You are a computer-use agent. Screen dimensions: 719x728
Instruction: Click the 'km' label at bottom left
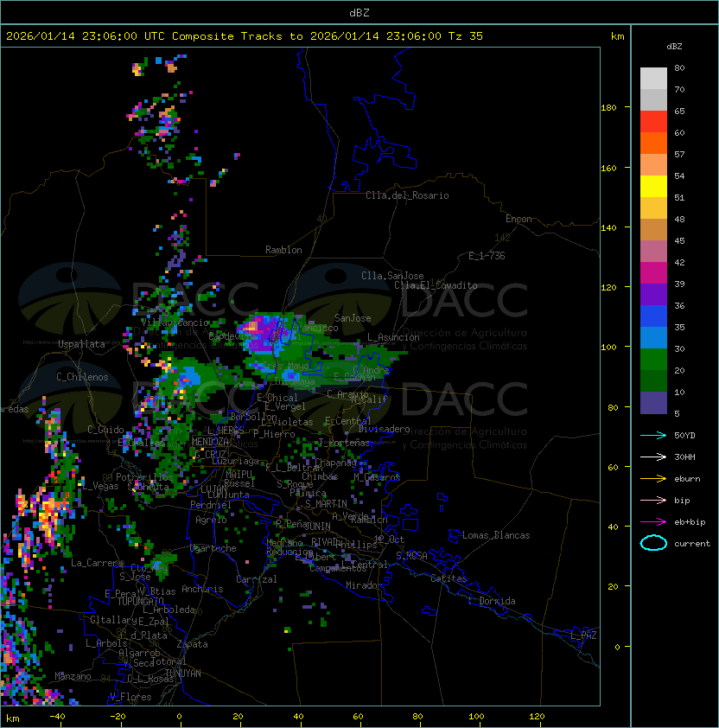point(13,718)
